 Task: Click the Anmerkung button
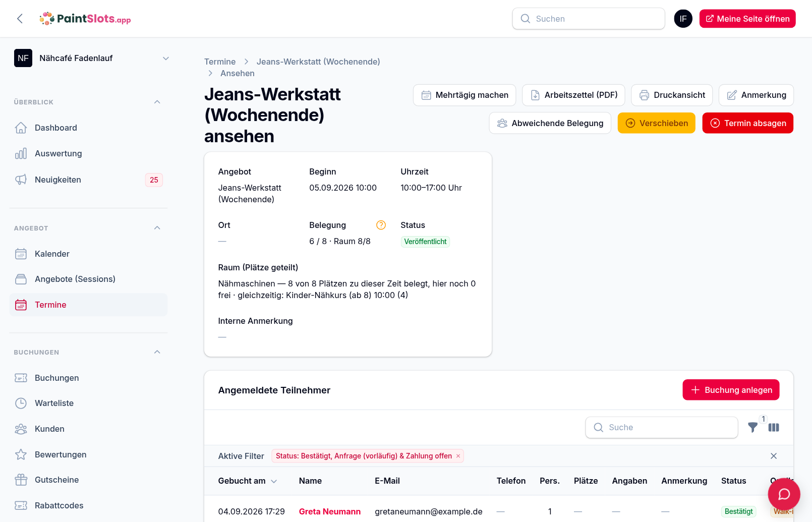756,95
